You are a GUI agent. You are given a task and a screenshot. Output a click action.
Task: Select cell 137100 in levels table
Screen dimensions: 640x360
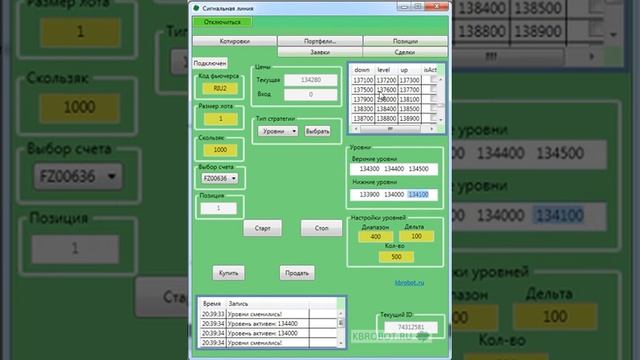click(363, 80)
